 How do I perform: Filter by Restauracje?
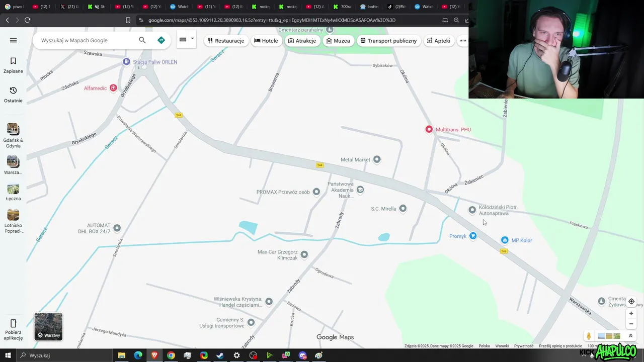(226, 41)
